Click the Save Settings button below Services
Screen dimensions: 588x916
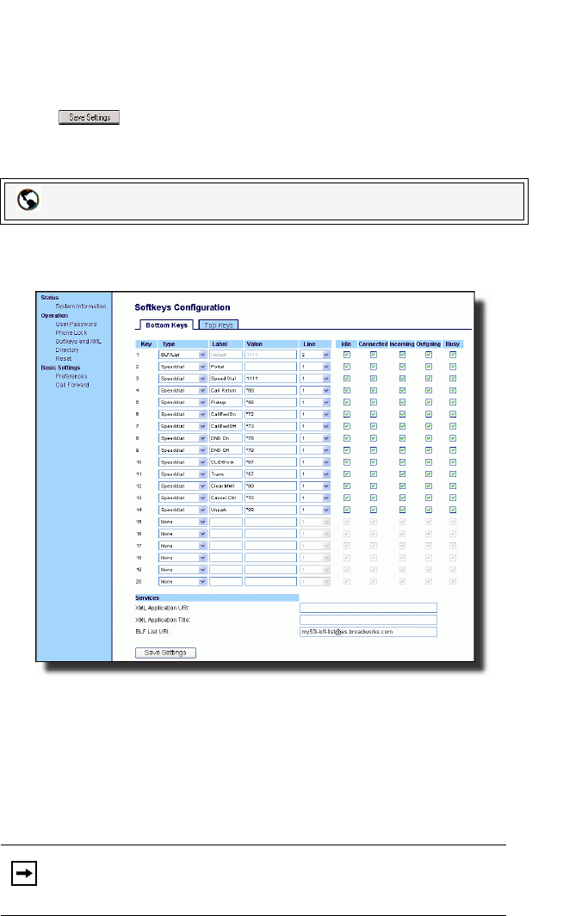click(165, 653)
